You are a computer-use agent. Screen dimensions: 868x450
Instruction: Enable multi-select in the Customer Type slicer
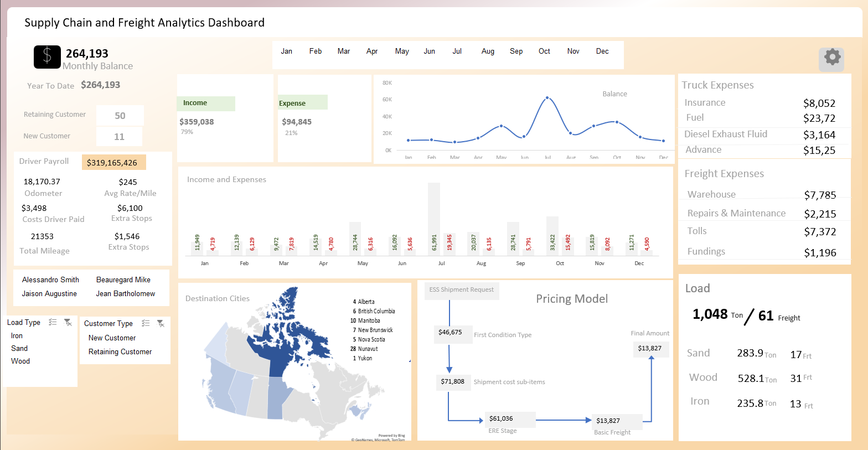146,323
